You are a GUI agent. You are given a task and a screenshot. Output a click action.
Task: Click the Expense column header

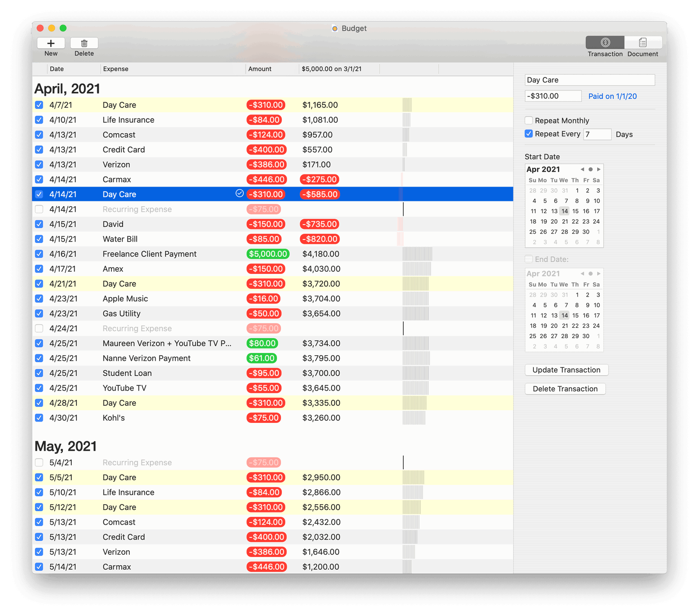(173, 69)
